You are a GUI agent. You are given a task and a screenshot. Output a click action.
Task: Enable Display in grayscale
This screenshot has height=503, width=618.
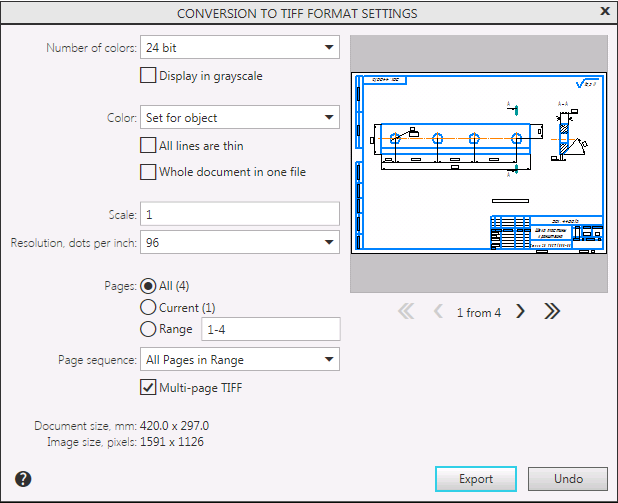click(x=149, y=75)
